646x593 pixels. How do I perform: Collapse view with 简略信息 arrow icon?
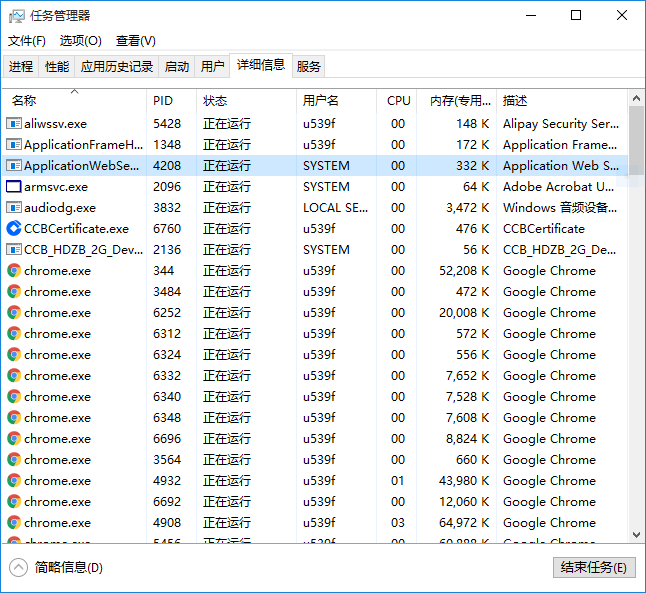tap(18, 567)
